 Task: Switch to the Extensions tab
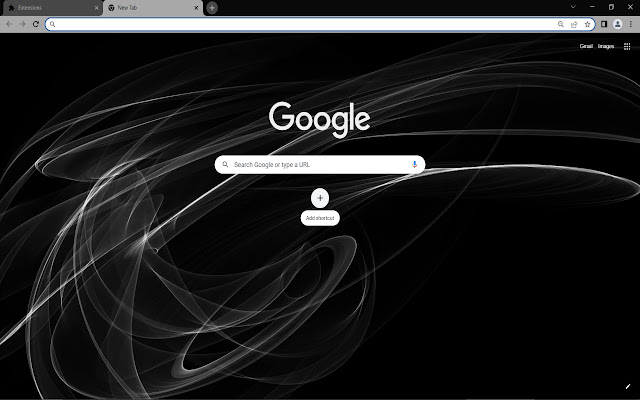[51, 8]
